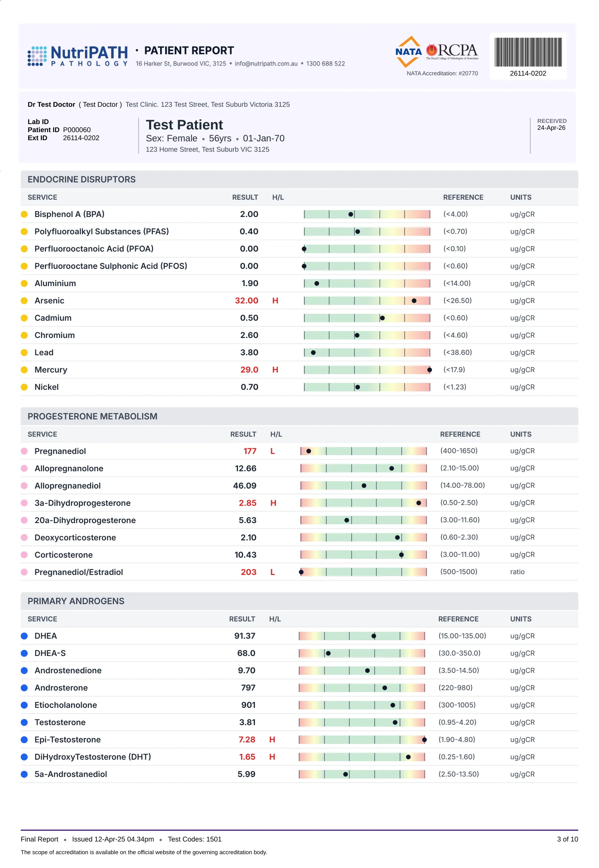Click the Allopregnanolone row label
Viewport: 599px width, 868px height.
point(69,469)
